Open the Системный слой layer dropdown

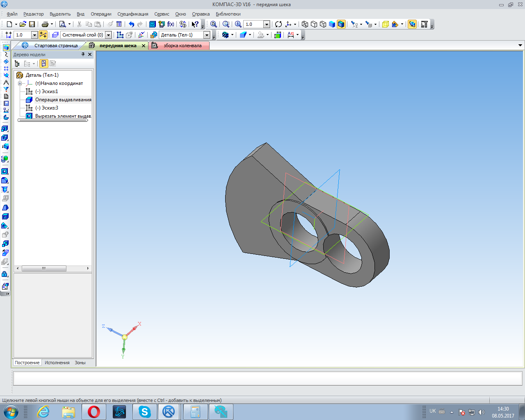click(108, 35)
